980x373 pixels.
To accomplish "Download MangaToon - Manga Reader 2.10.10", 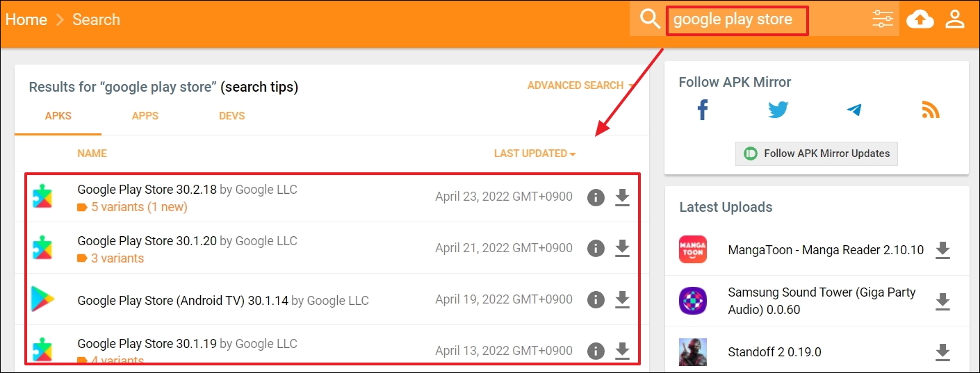I will pyautogui.click(x=942, y=250).
